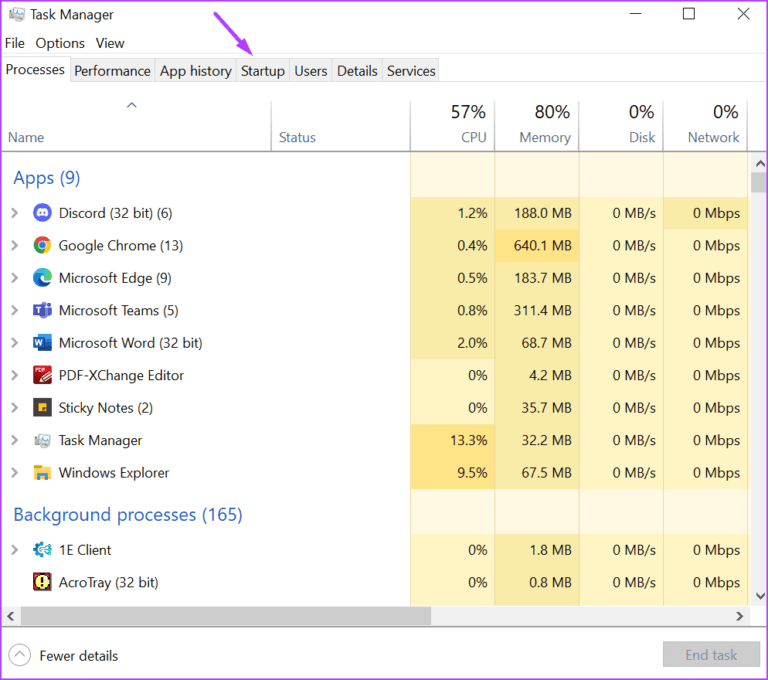Click the horizontal scrollbar left arrow
768x680 pixels.
(10, 616)
